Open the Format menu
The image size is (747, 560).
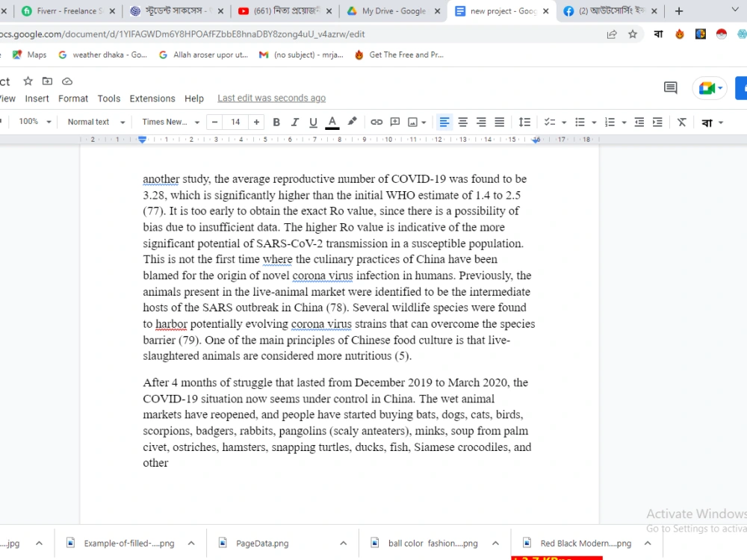(73, 99)
